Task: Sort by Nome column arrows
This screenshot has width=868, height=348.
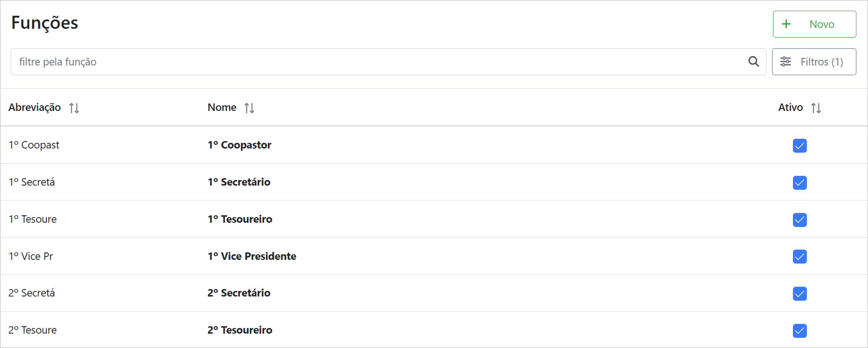Action: click(x=249, y=108)
